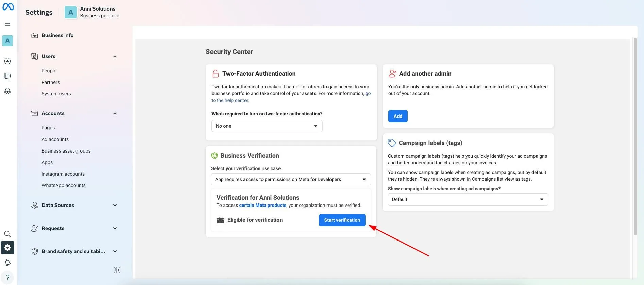Open Ad accounts page
644x285 pixels.
tap(55, 139)
